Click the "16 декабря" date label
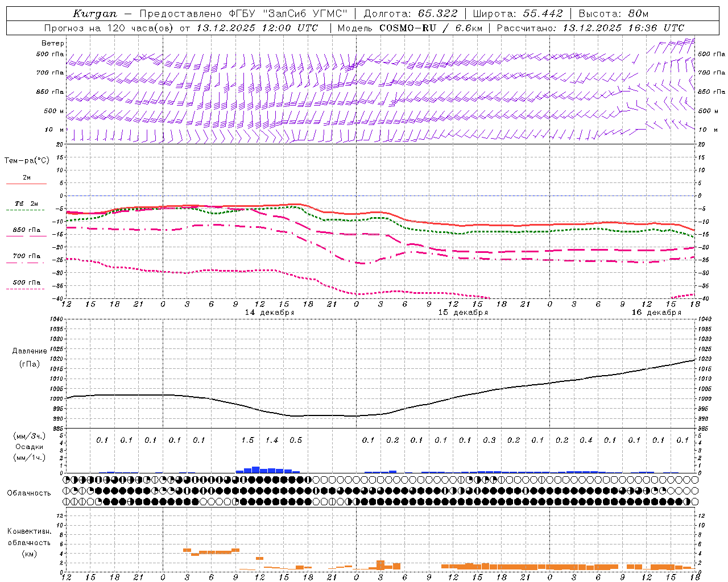Viewport: 728px width, 582px height. 656,313
